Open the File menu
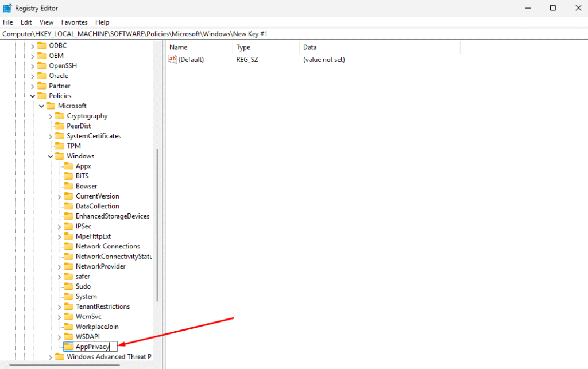The width and height of the screenshot is (588, 369). click(8, 22)
